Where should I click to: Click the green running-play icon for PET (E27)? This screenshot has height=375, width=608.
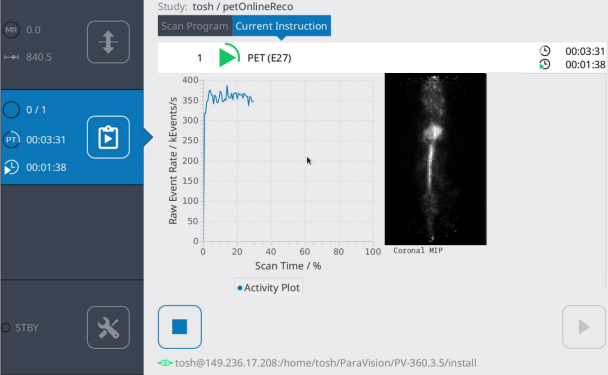pos(229,56)
